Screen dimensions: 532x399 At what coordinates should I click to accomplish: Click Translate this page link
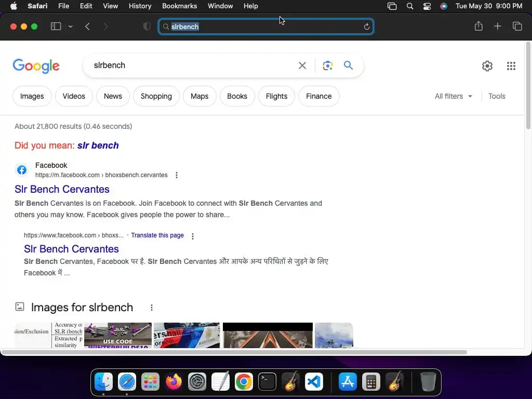click(157, 235)
